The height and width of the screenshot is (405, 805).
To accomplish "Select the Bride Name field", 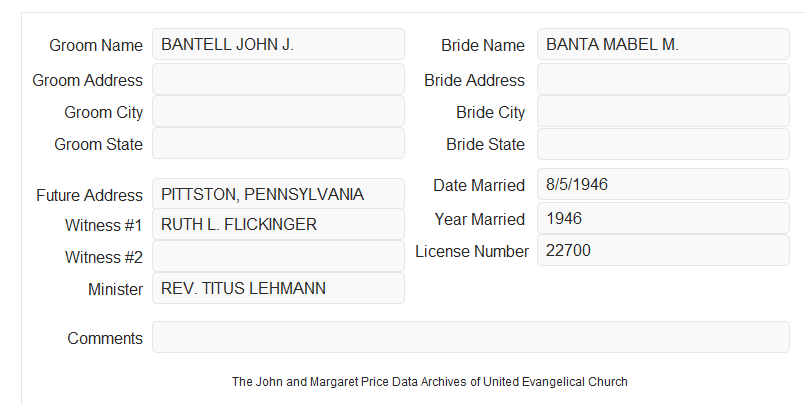I will [663, 44].
